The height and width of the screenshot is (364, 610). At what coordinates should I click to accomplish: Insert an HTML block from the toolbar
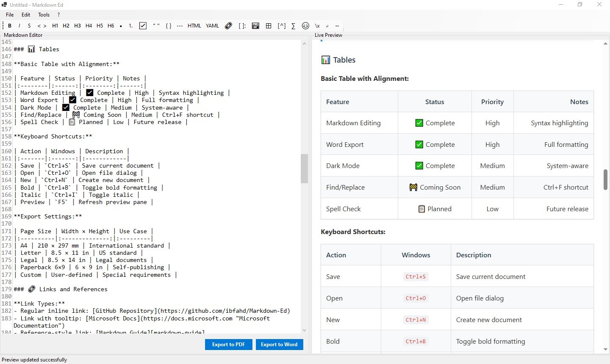[194, 26]
